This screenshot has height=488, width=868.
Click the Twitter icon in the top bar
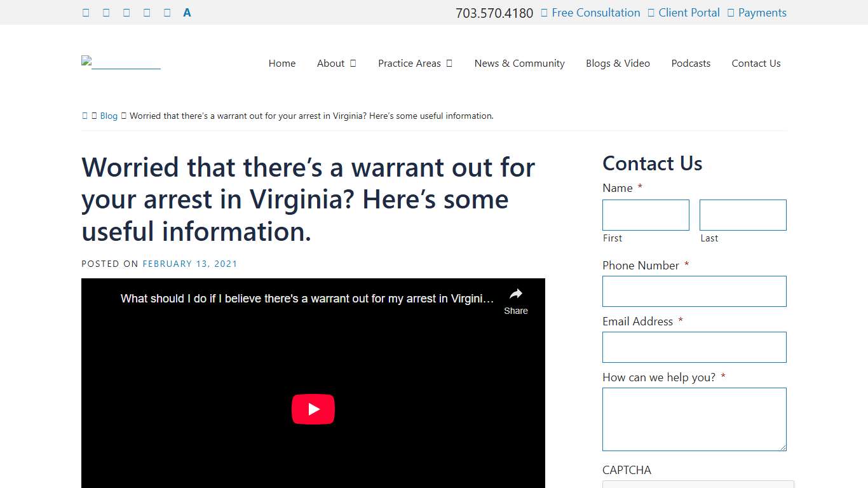(106, 12)
